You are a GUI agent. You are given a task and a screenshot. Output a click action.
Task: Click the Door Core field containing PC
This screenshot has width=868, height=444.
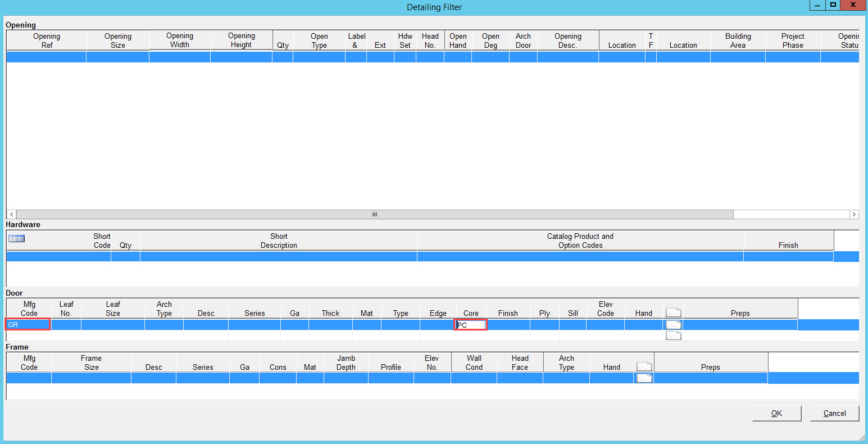[x=471, y=325]
